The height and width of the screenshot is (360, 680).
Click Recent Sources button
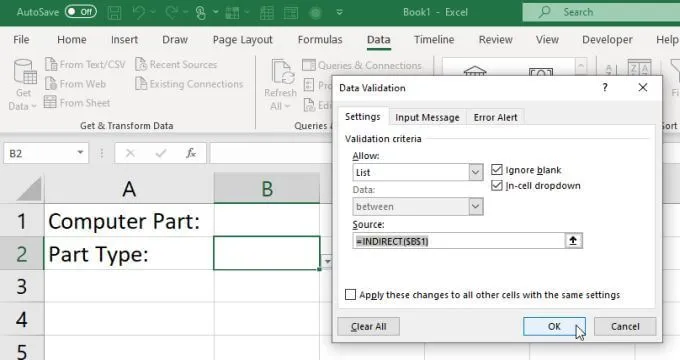click(176, 65)
